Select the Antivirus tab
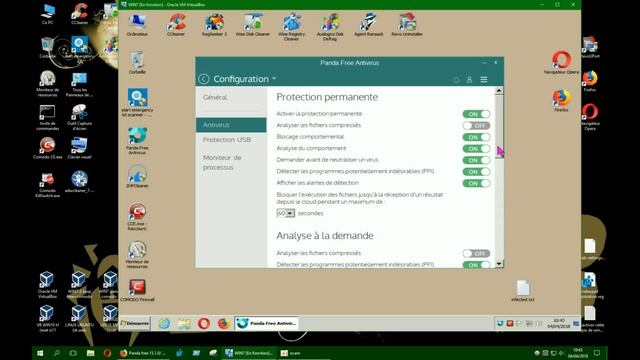 click(x=231, y=125)
